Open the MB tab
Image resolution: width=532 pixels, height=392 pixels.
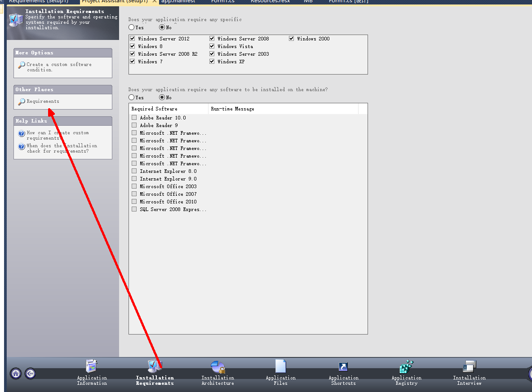point(308,1)
